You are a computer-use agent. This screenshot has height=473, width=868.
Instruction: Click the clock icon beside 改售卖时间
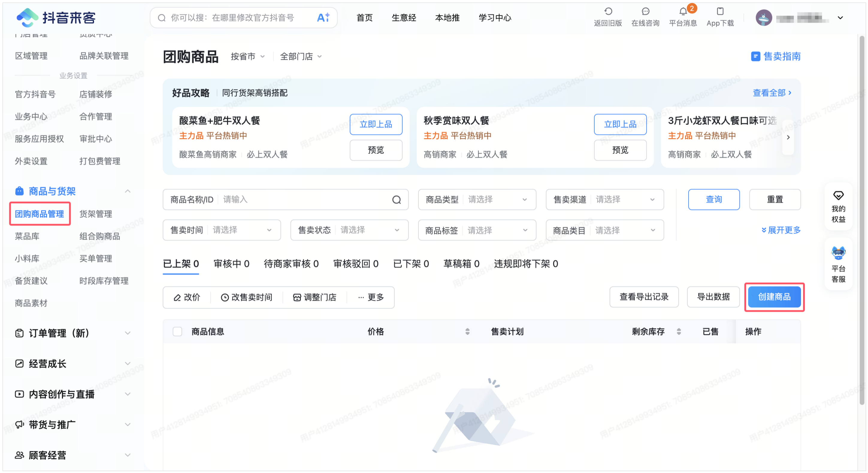(x=225, y=297)
